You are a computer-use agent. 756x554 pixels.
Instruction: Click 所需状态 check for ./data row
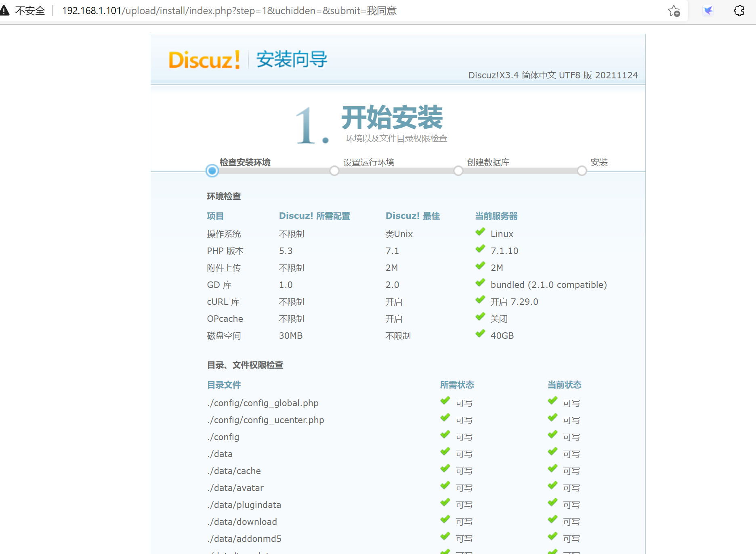(445, 452)
